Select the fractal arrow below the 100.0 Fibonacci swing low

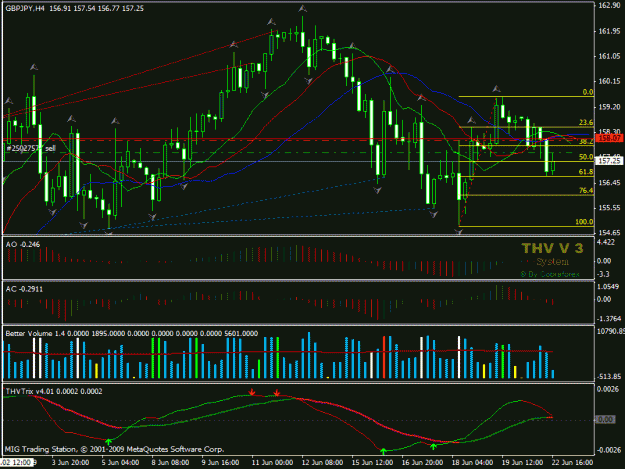[459, 231]
